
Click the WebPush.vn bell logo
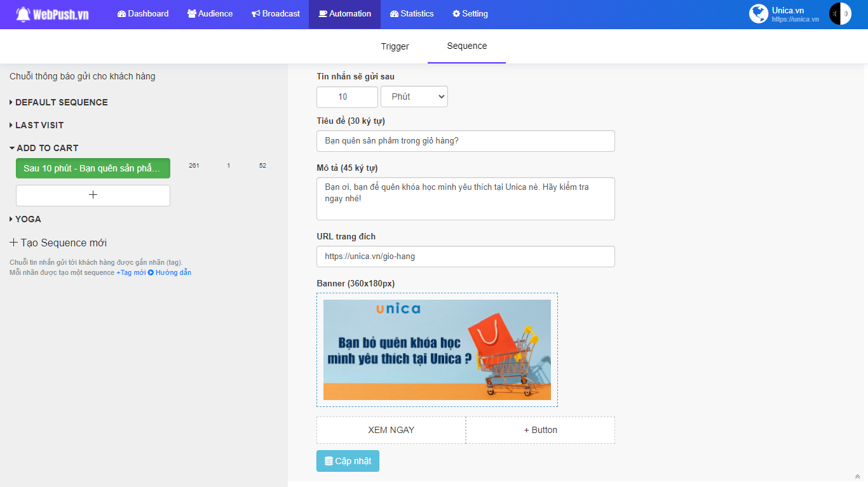pyautogui.click(x=52, y=14)
